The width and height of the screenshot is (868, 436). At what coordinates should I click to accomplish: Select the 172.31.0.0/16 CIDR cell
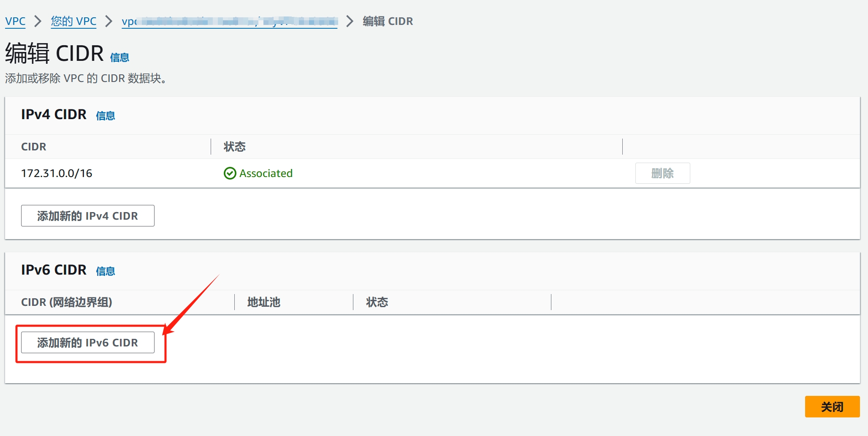(57, 173)
